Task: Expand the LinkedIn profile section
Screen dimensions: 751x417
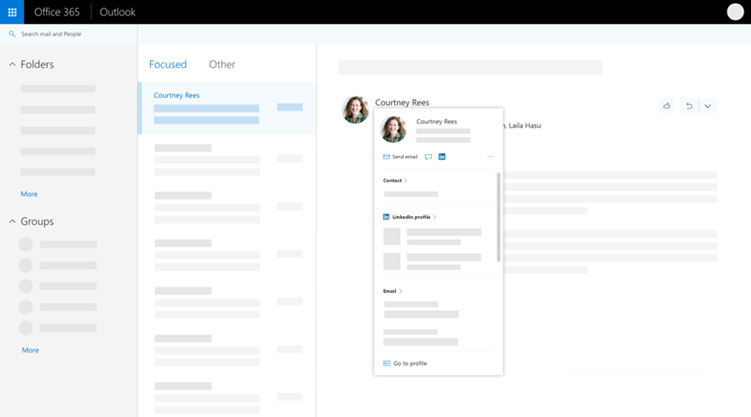Action: pyautogui.click(x=413, y=217)
